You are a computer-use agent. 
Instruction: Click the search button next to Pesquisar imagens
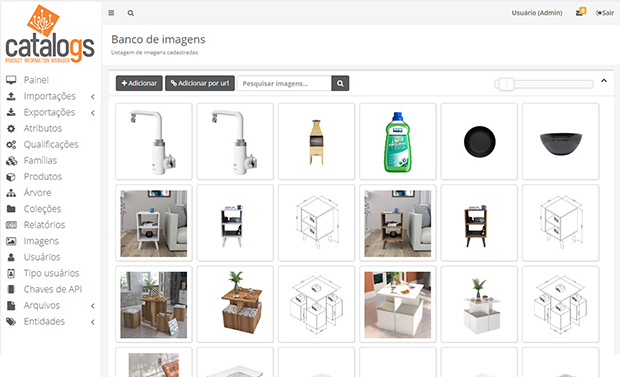pos(340,83)
